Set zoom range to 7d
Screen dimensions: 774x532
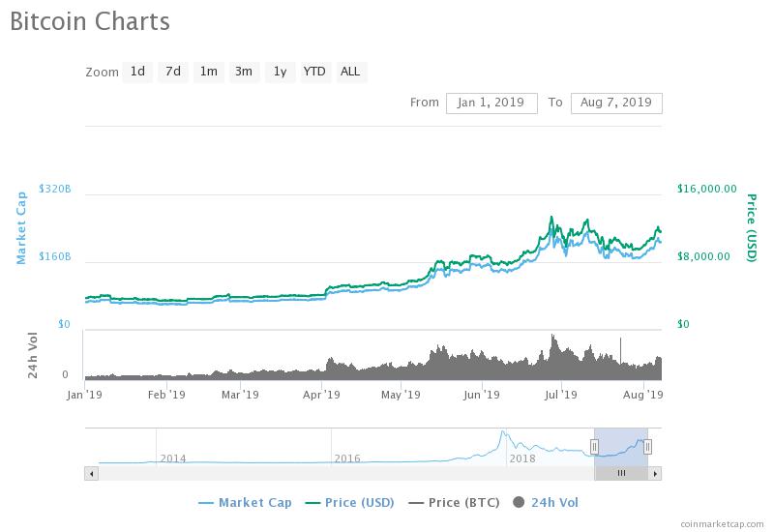[x=173, y=72]
